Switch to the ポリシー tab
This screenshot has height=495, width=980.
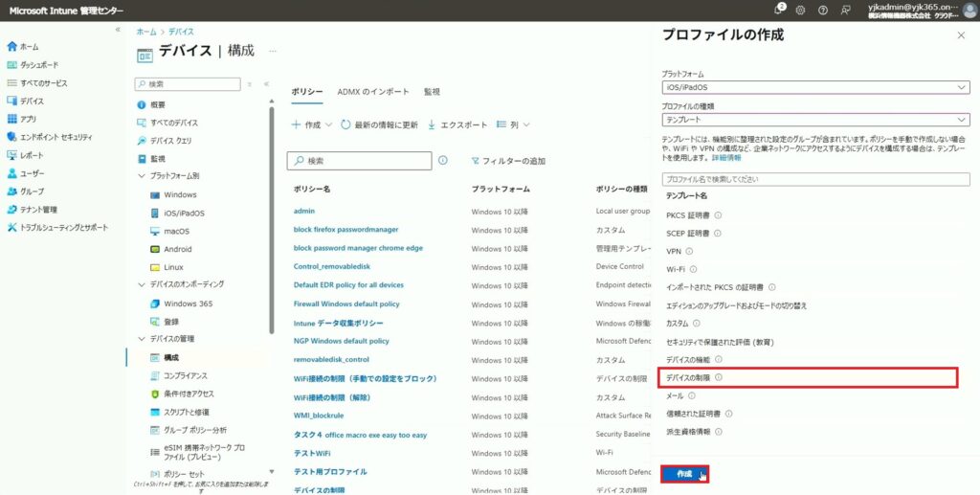(307, 92)
